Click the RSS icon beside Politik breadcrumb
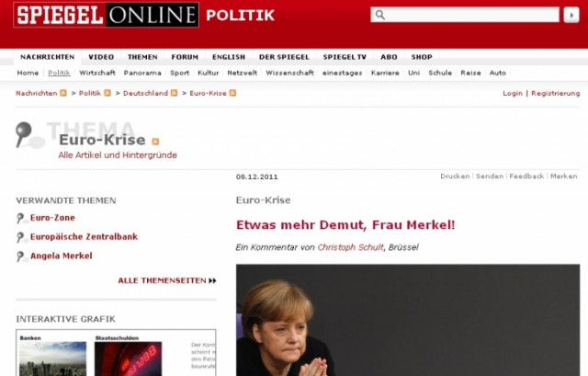Viewport: 588px width, 376px height. tap(107, 93)
